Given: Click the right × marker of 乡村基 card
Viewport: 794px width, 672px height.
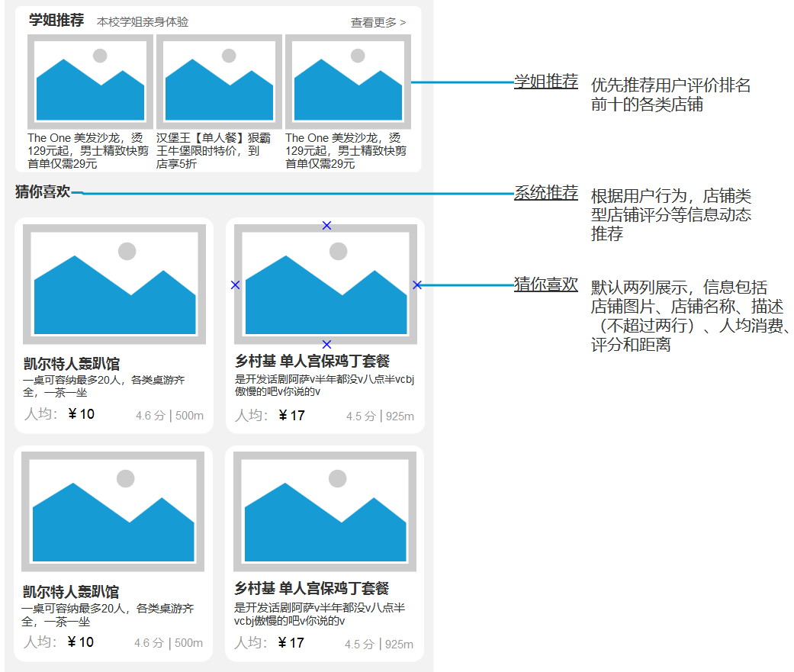Looking at the screenshot, I should point(416,285).
